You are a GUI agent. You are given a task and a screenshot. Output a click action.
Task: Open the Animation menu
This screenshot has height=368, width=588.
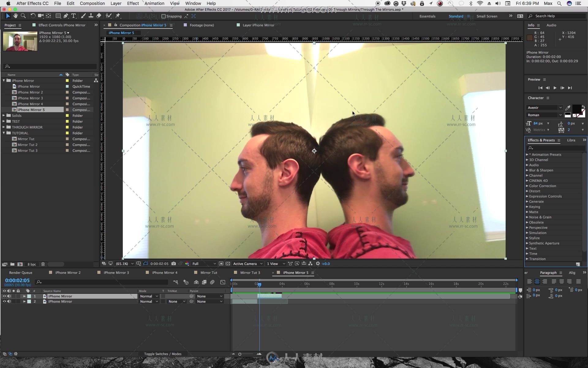click(154, 3)
